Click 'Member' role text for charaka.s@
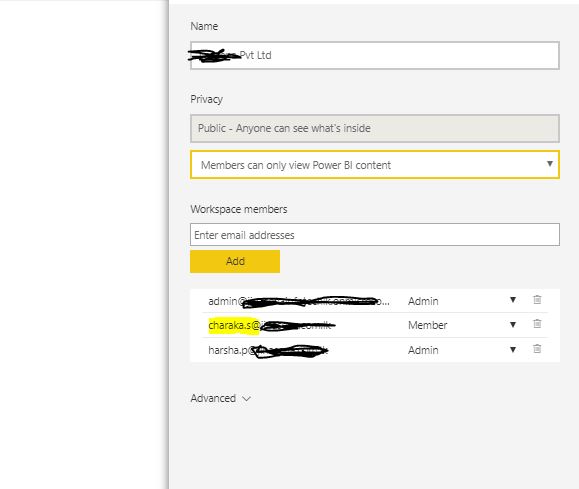 point(428,325)
